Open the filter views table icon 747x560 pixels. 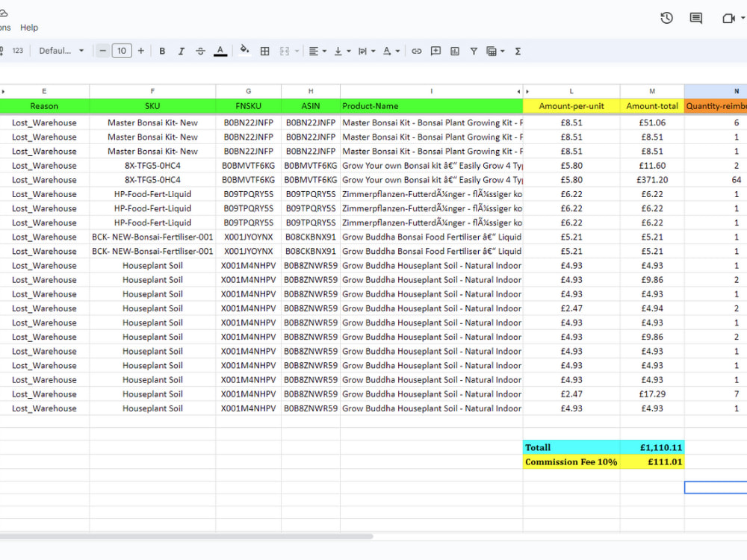[492, 51]
